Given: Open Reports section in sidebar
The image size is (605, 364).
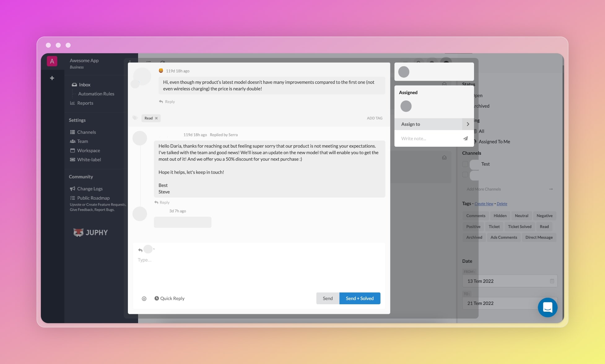Looking at the screenshot, I should tap(85, 103).
